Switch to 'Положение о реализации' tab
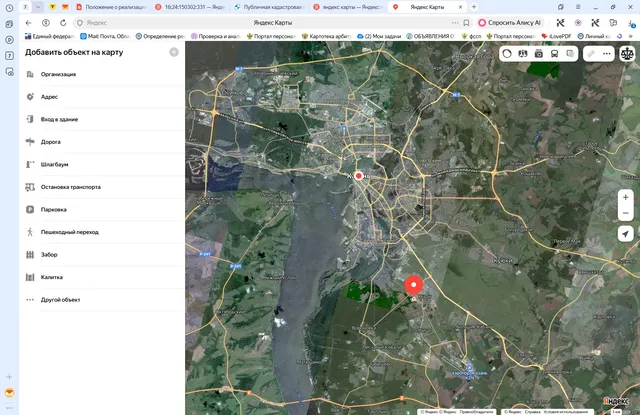This screenshot has width=640, height=415. pos(111,7)
